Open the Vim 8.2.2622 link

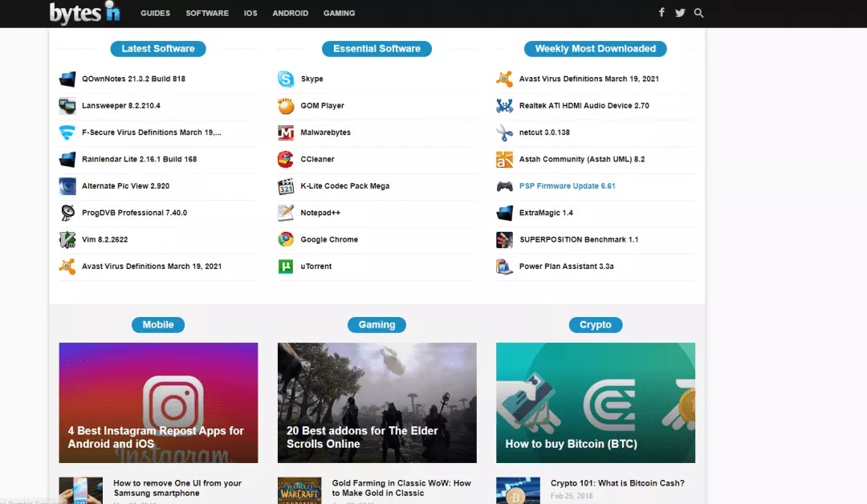[x=104, y=240]
